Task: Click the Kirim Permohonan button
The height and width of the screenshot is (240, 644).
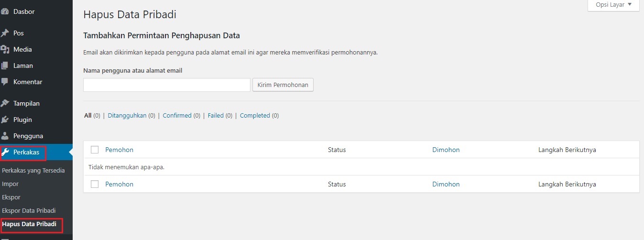Action: (283, 85)
